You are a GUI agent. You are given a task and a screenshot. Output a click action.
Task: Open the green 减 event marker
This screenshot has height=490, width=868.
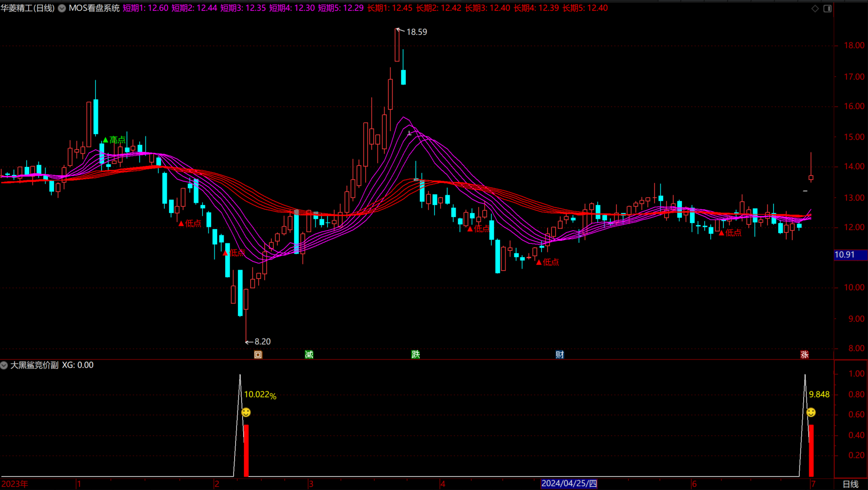point(309,355)
